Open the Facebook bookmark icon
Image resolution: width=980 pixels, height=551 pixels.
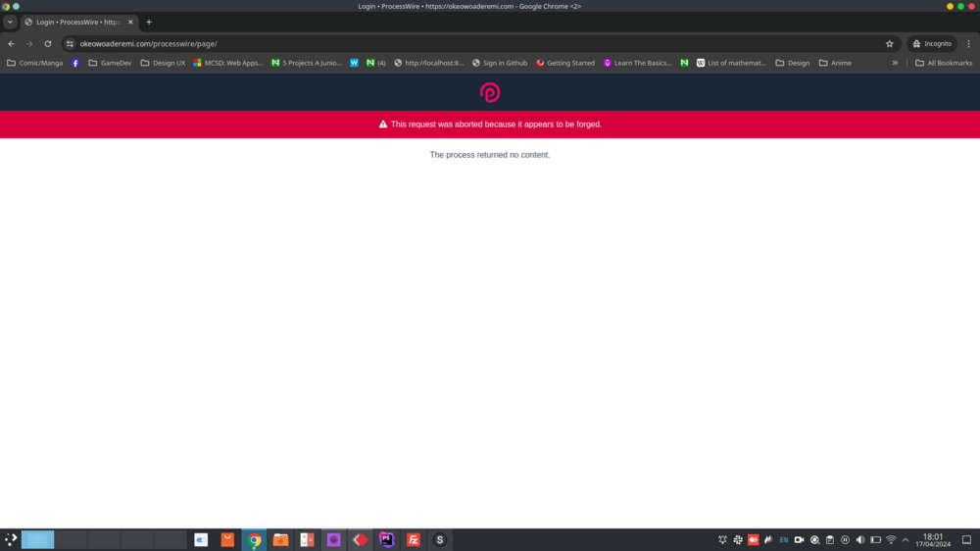[75, 63]
